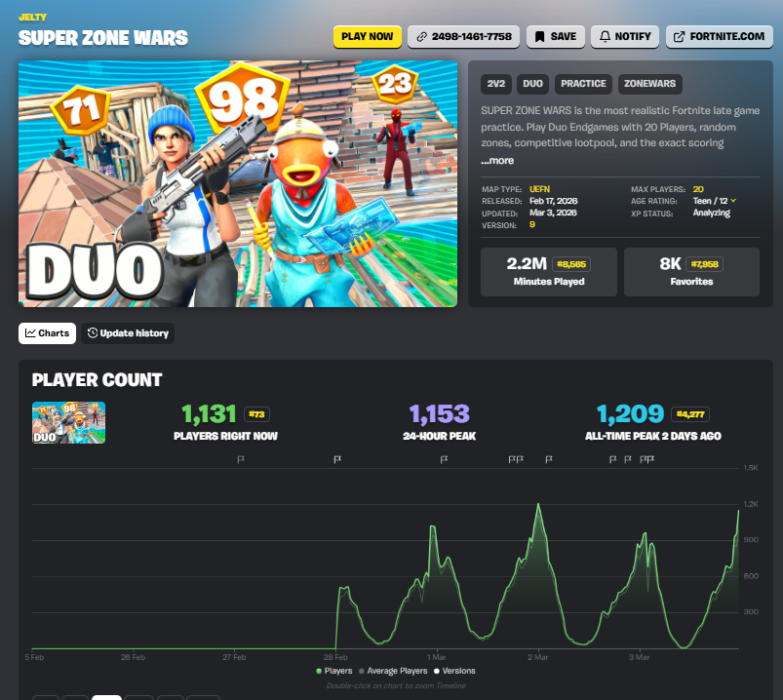This screenshot has height=700, width=783.
Task: Expand the Teen / 12 age rating chevron
Action: click(733, 201)
